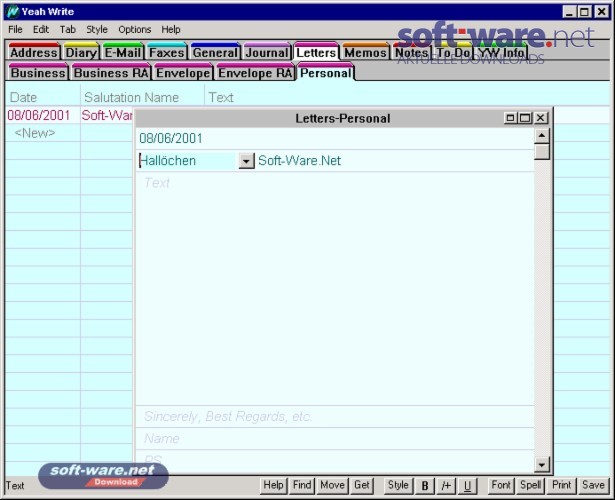Click the Soft-War salutation cell in list
The width and height of the screenshot is (615, 500).
coord(107,115)
